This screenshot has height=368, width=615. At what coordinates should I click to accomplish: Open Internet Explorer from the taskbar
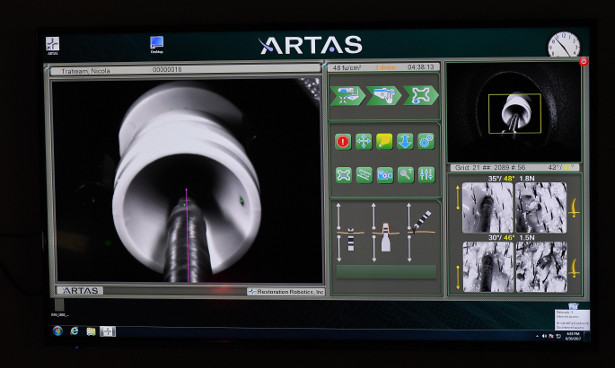[74, 331]
